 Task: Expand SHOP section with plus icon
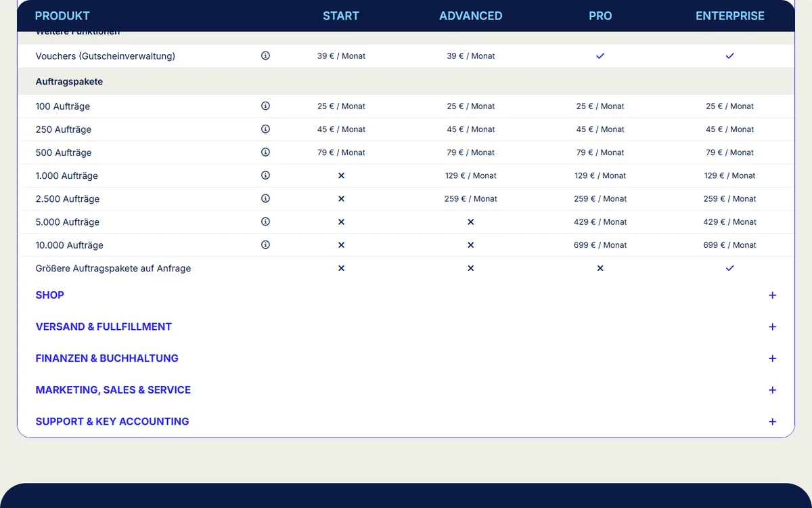click(772, 295)
